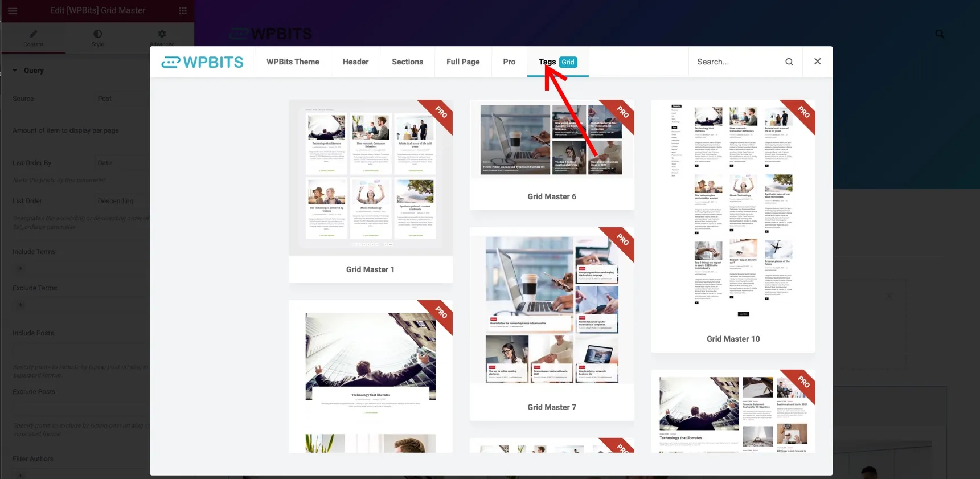Select the Grid Master 6 title
Image resolution: width=980 pixels, height=479 pixels.
[x=552, y=196]
